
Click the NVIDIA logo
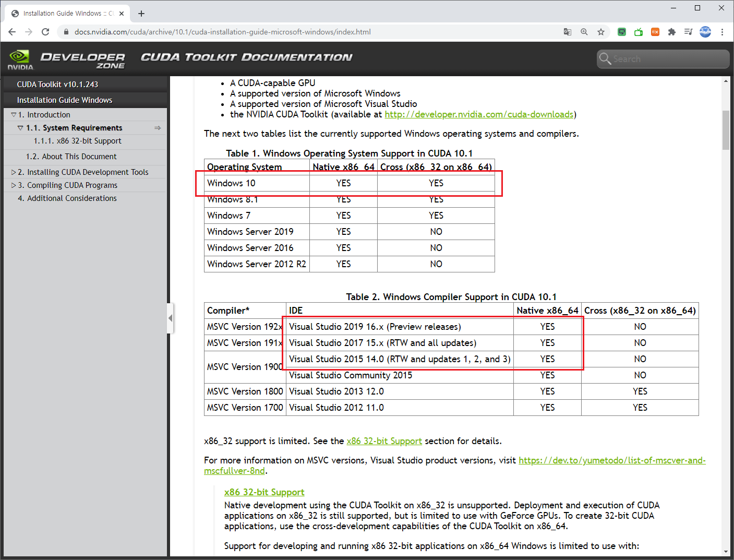[x=20, y=59]
